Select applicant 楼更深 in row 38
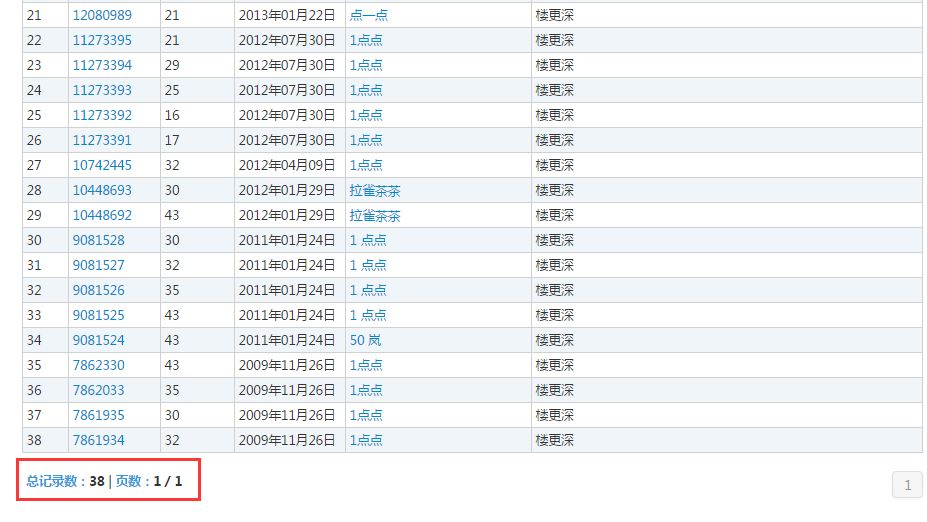The height and width of the screenshot is (522, 927). (555, 440)
